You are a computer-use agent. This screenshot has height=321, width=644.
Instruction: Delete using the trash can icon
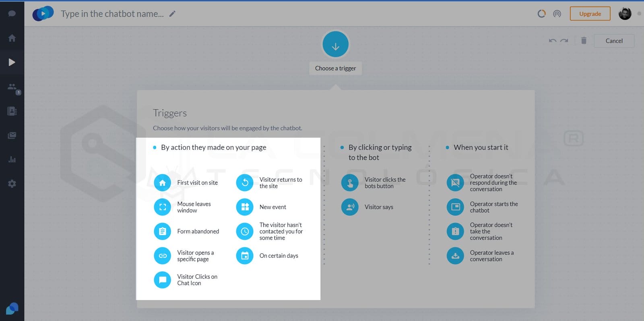click(584, 41)
